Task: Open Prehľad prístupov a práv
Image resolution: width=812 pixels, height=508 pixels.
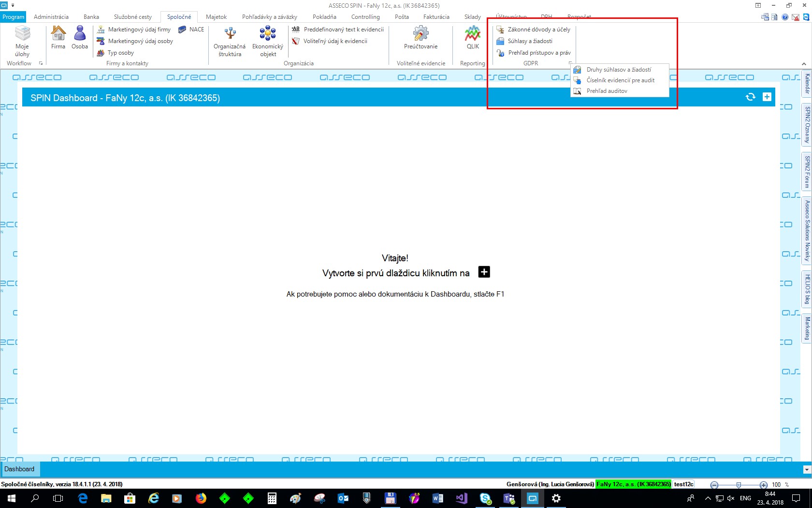Action: (534, 53)
